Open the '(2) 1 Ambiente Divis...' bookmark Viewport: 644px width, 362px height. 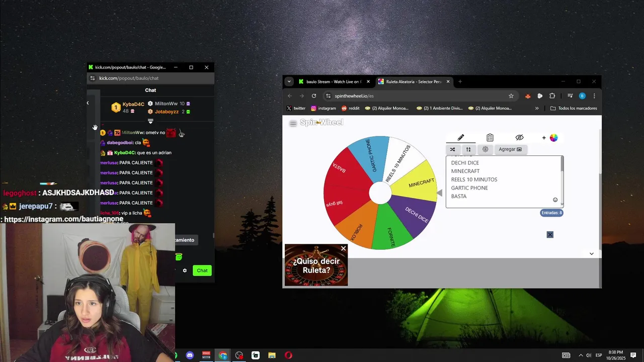pos(439,108)
